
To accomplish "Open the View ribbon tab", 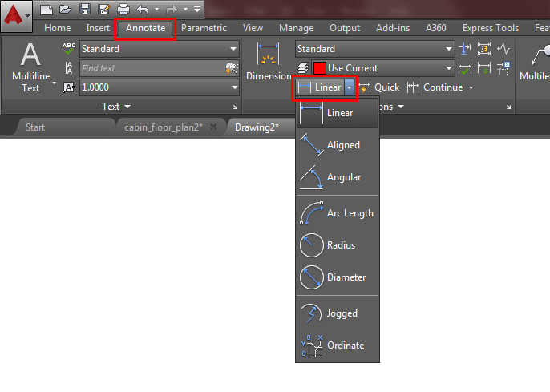I will coord(253,28).
